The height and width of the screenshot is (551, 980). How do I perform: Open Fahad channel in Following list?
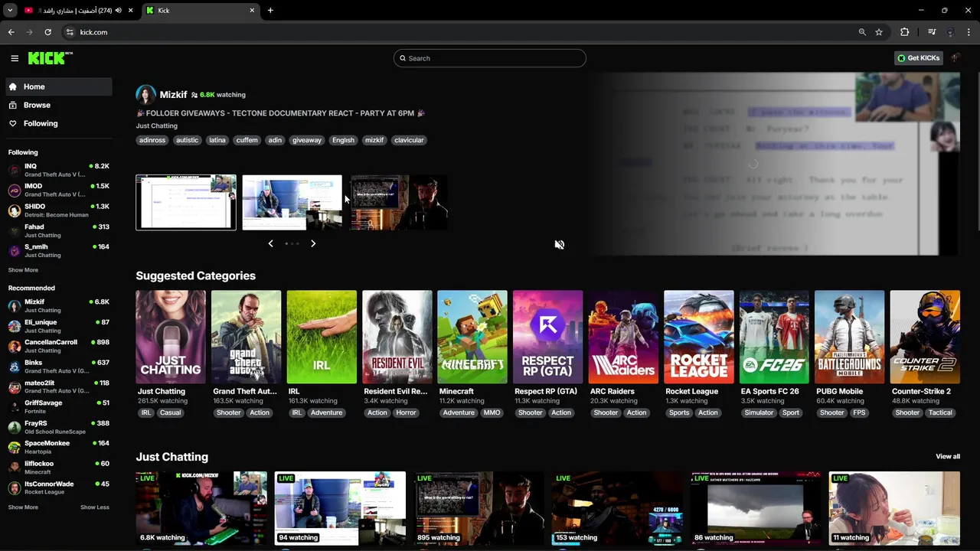(59, 230)
